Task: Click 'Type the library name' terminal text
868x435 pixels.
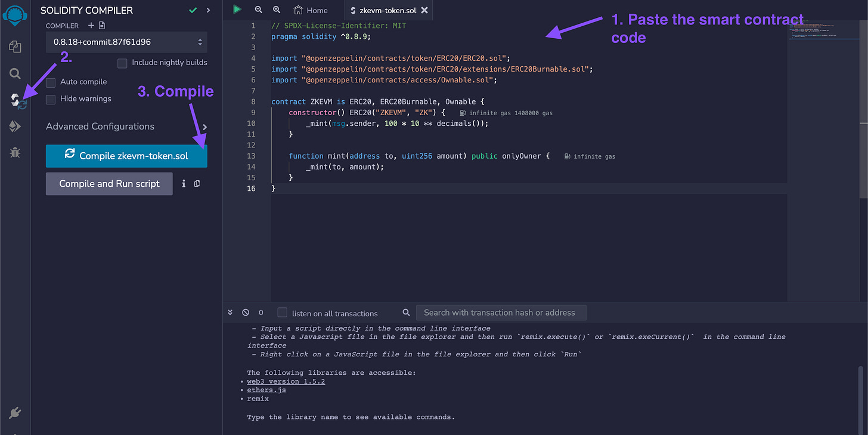Action: [x=351, y=417]
